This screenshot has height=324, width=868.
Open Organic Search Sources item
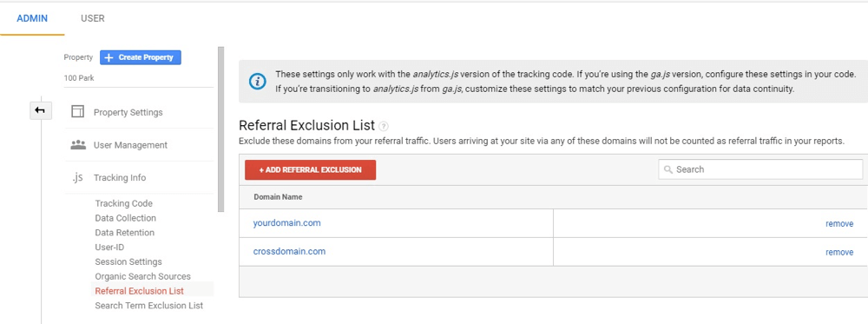[143, 276]
